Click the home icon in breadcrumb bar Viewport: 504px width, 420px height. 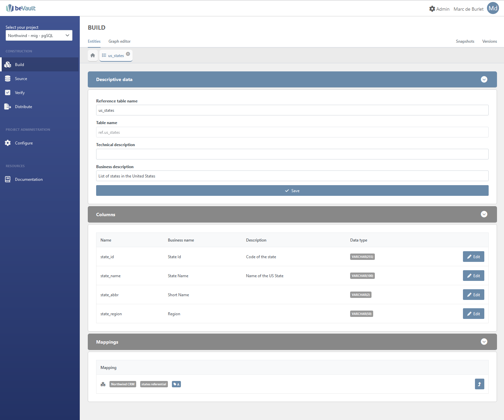[93, 55]
